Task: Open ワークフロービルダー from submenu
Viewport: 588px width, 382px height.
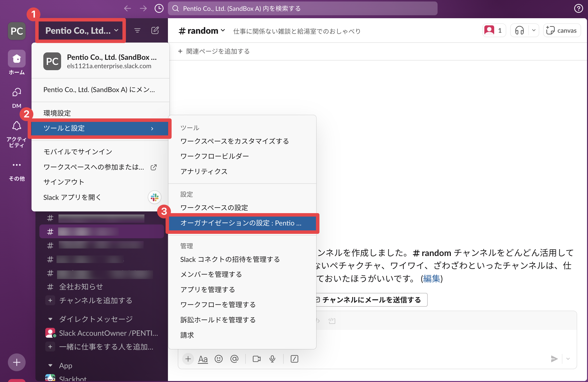Action: (242, 156)
